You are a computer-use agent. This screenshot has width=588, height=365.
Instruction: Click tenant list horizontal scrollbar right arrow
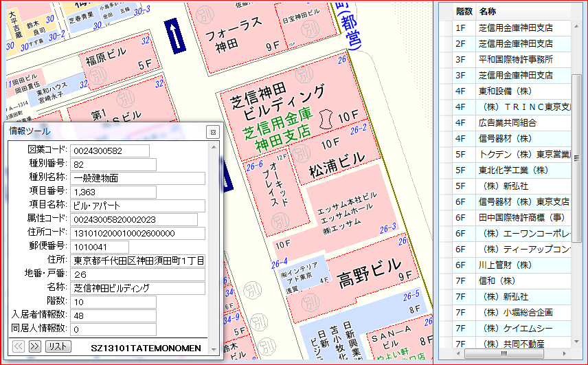click(x=565, y=353)
